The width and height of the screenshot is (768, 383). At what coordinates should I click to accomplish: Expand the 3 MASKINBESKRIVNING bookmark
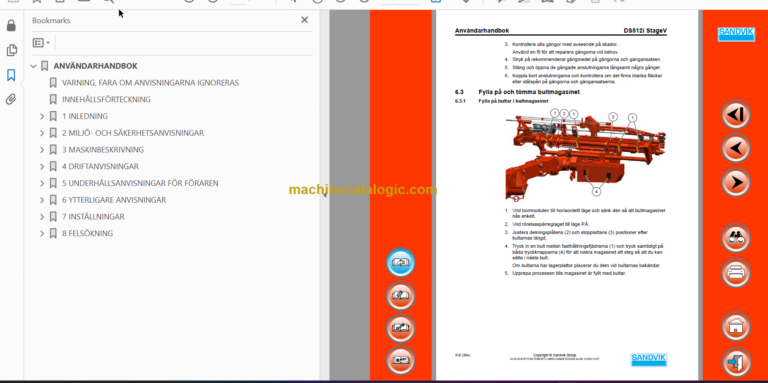point(42,150)
